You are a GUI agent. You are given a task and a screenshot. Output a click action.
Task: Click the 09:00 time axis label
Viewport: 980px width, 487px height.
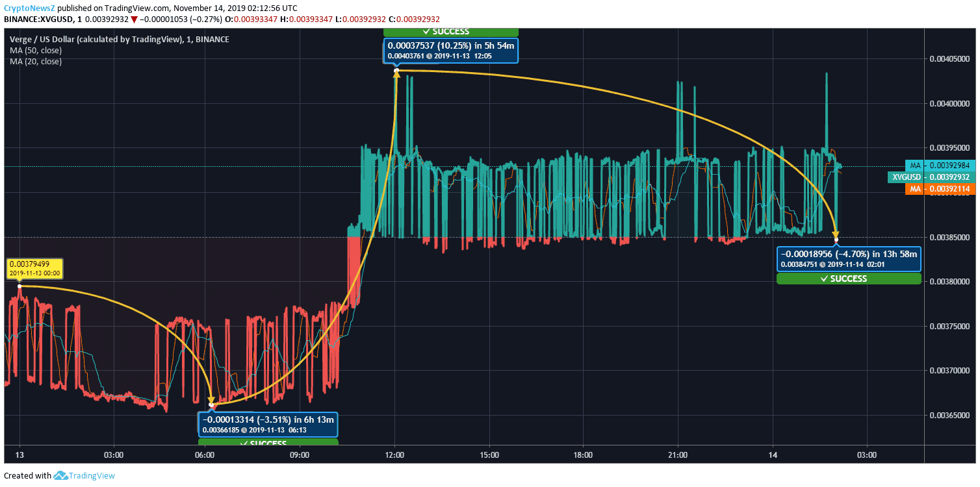point(300,455)
